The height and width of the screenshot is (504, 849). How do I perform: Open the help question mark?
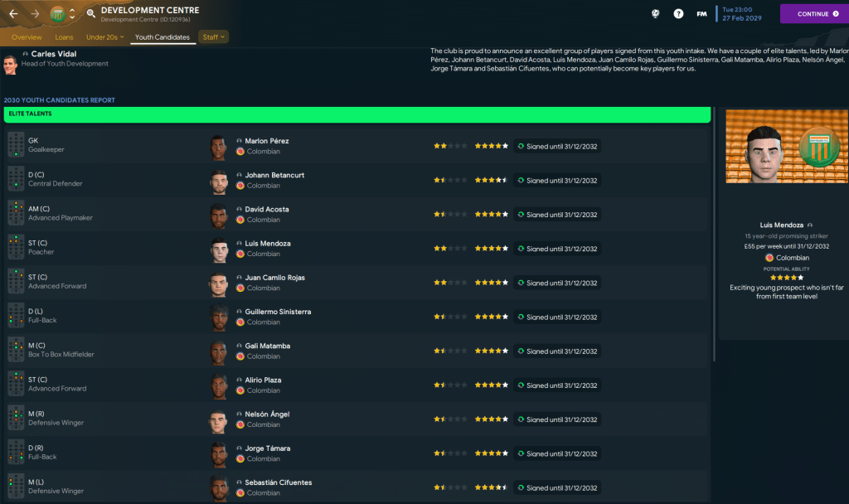tap(678, 14)
